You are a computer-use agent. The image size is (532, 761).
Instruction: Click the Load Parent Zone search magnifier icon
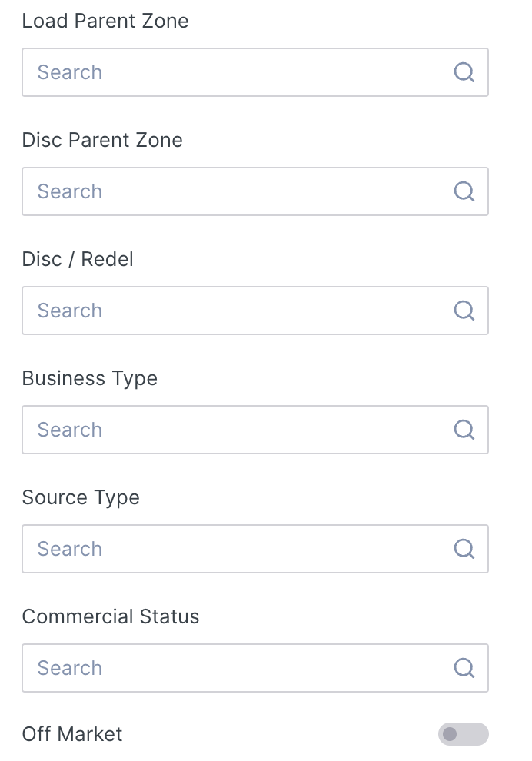tap(464, 72)
